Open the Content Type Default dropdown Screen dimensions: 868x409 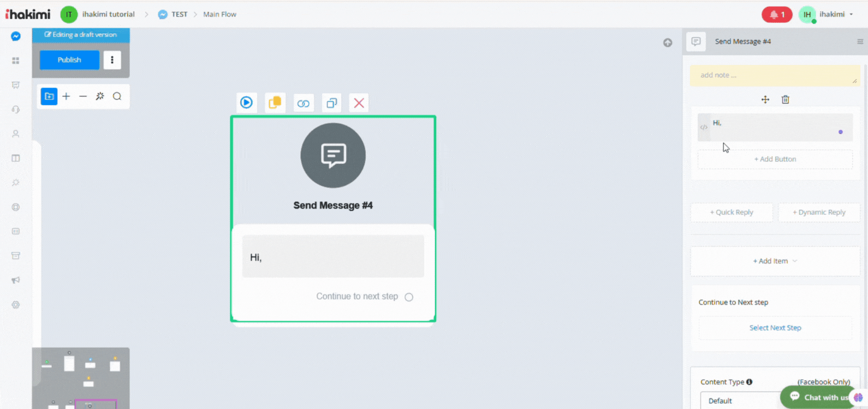click(740, 401)
